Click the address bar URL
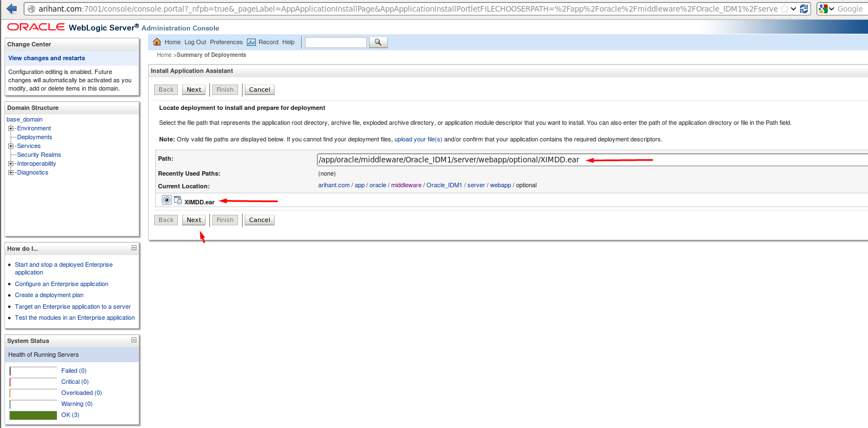Screen dimensions: 868x428 point(408,9)
